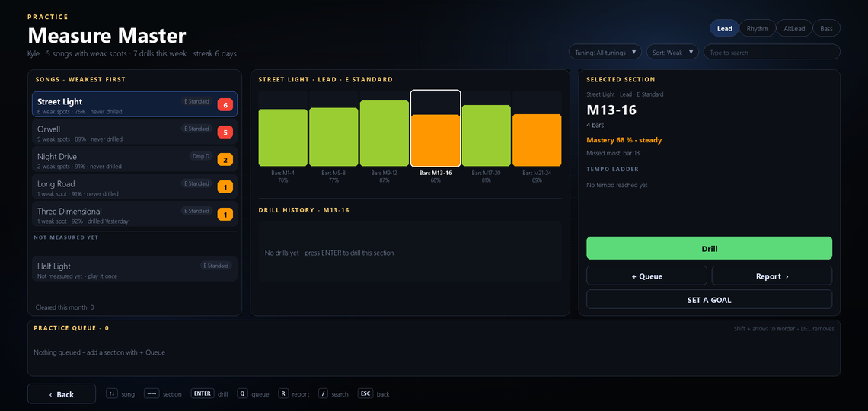Click the R report key hint
Screen dimensions: 868x411
pyautogui.click(x=293, y=393)
